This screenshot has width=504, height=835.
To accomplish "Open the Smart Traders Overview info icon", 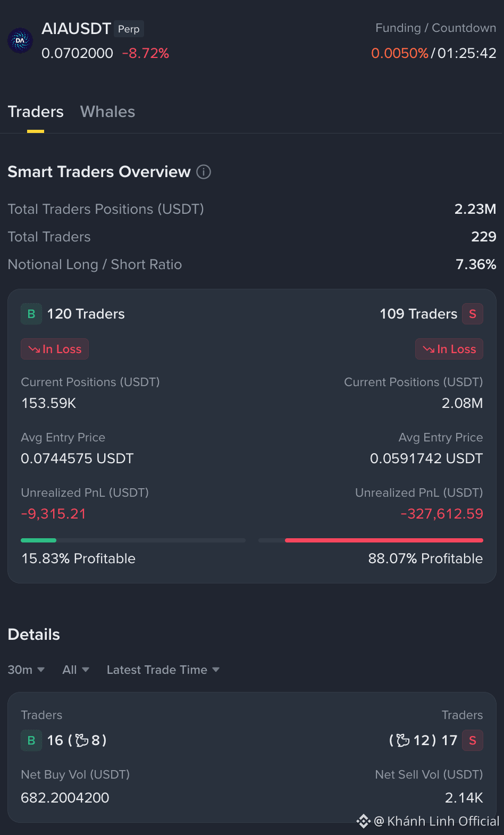I will point(204,172).
